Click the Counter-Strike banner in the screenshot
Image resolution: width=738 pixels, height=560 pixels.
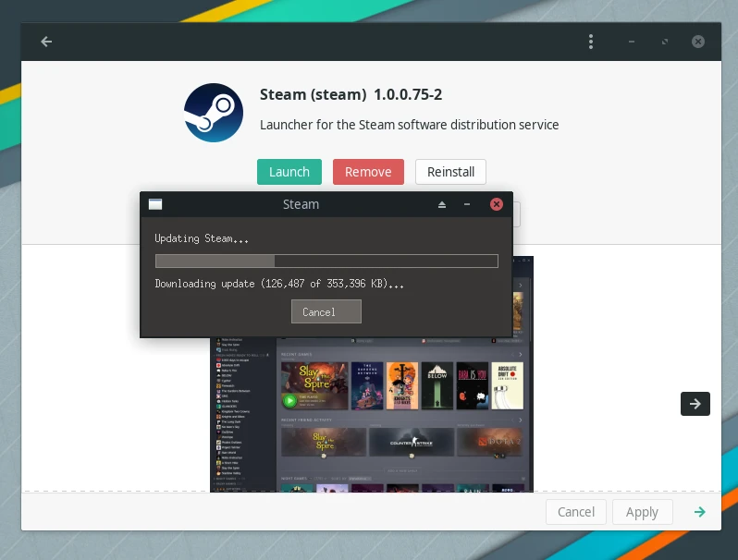coord(412,442)
